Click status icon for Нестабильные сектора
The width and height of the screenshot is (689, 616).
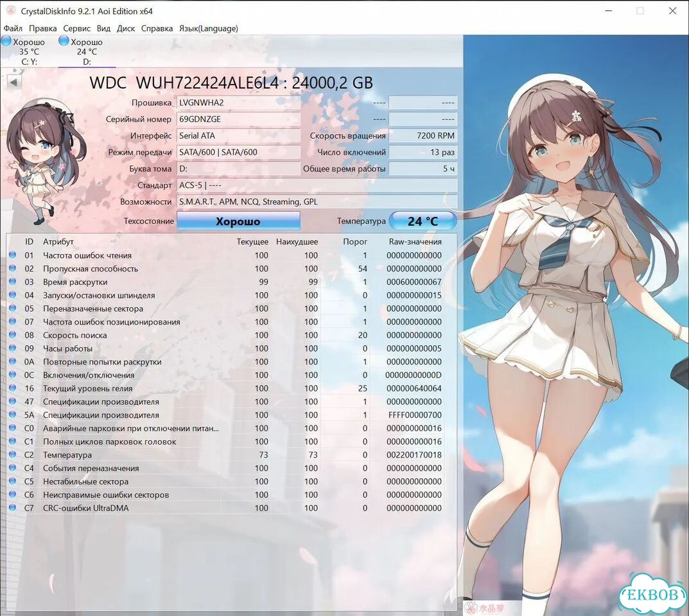(12, 481)
